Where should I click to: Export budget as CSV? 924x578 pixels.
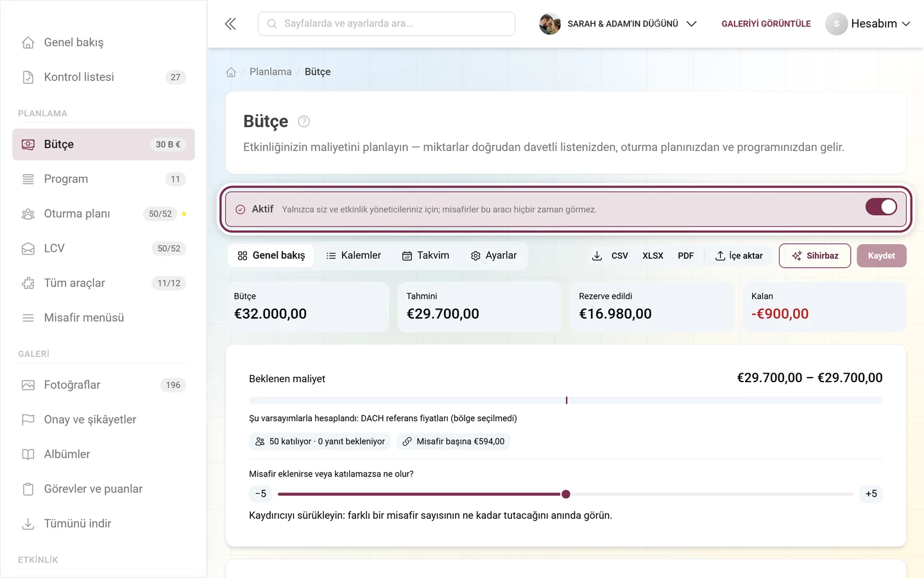tap(619, 256)
